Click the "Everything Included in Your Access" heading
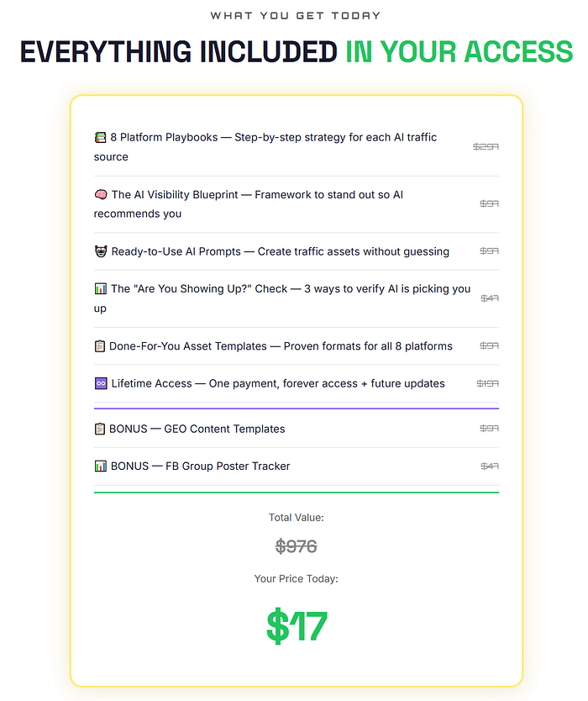Screen dimensions: 588x701 tap(296, 52)
